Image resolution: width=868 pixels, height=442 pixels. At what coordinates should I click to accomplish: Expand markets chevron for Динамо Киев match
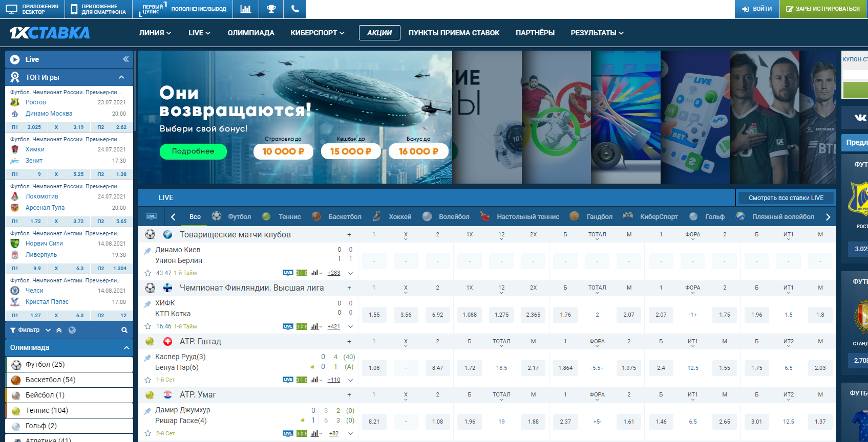tap(350, 273)
